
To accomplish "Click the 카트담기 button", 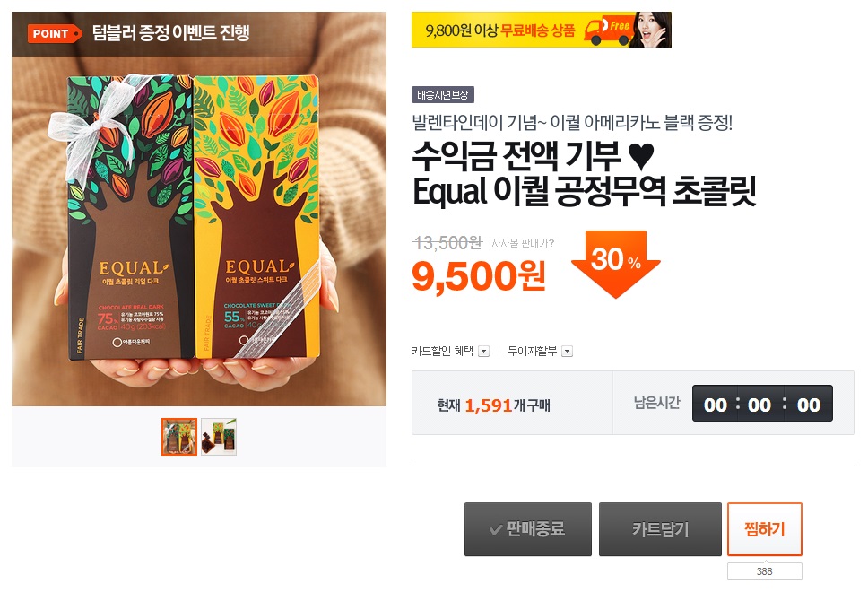I will pyautogui.click(x=660, y=529).
